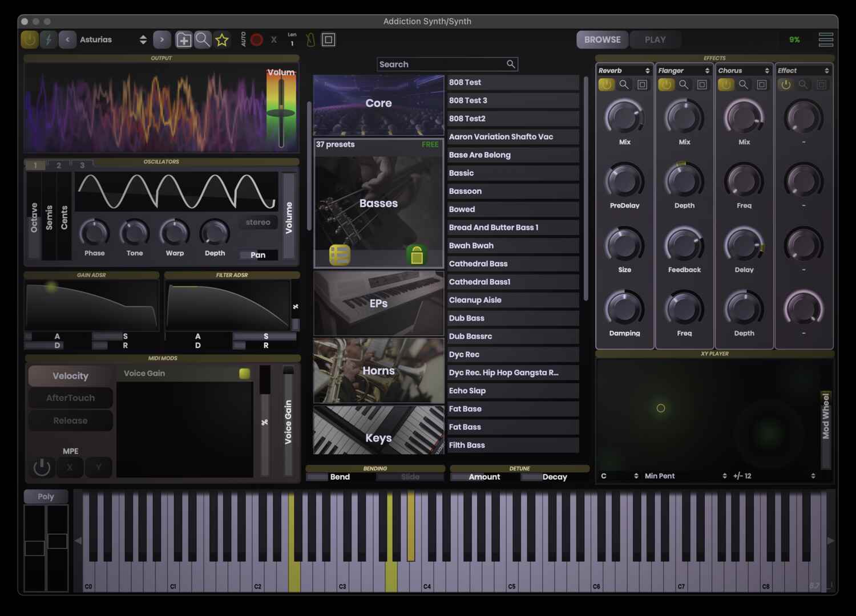
Task: Enable the Effect slot power button
Action: pyautogui.click(x=785, y=84)
